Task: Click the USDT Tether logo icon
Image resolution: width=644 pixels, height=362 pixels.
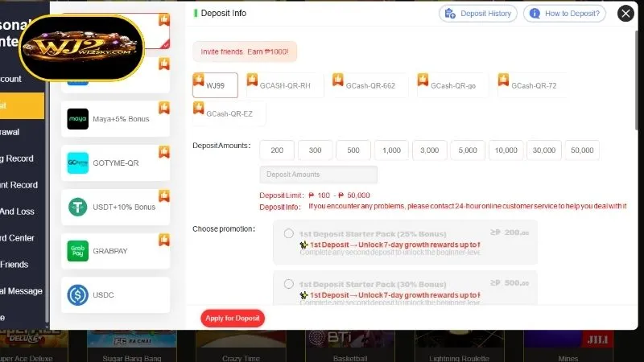Action: click(77, 207)
